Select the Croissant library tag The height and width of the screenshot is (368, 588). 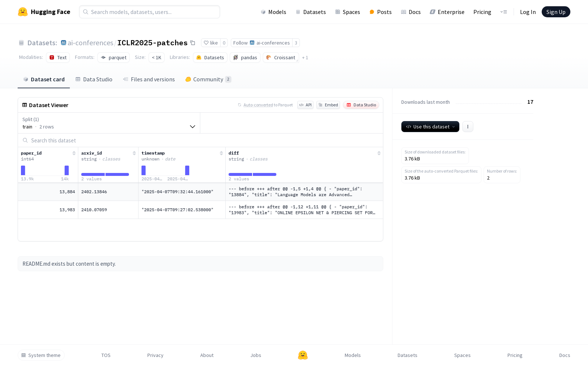pos(281,57)
